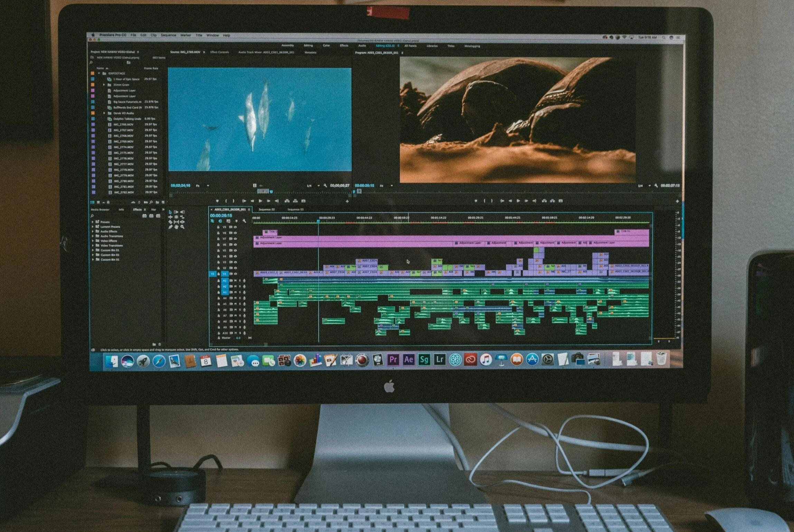Open Source monitor Fit zoom dropdown
794x532 pixels.
[x=208, y=186]
